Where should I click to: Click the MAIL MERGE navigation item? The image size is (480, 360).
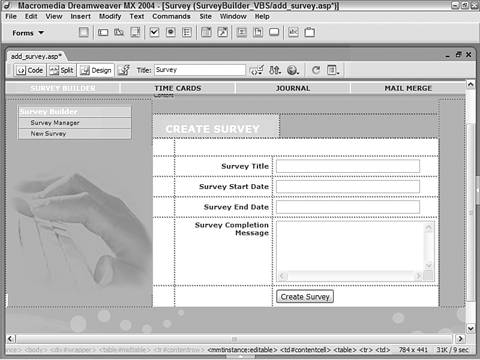(408, 88)
